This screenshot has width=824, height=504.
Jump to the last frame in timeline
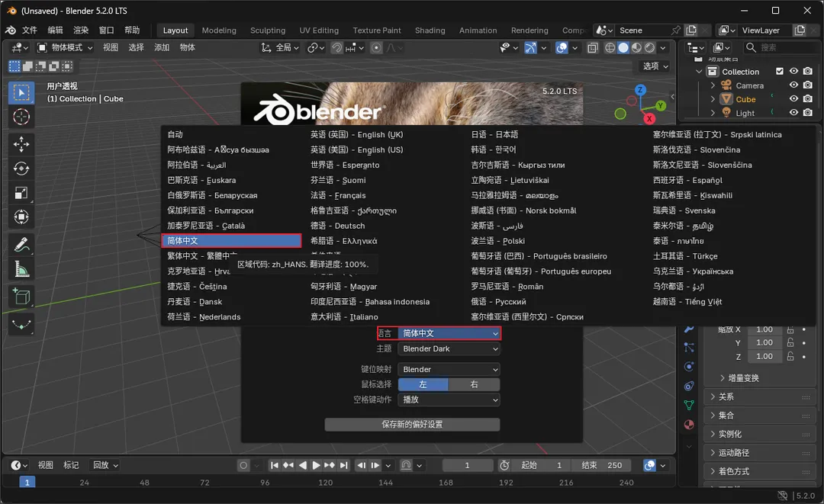(x=343, y=465)
